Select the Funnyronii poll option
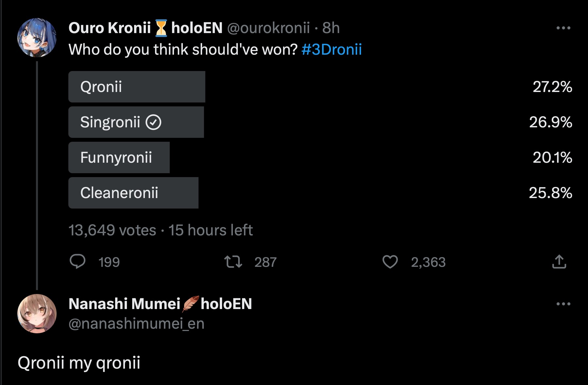 pos(119,157)
